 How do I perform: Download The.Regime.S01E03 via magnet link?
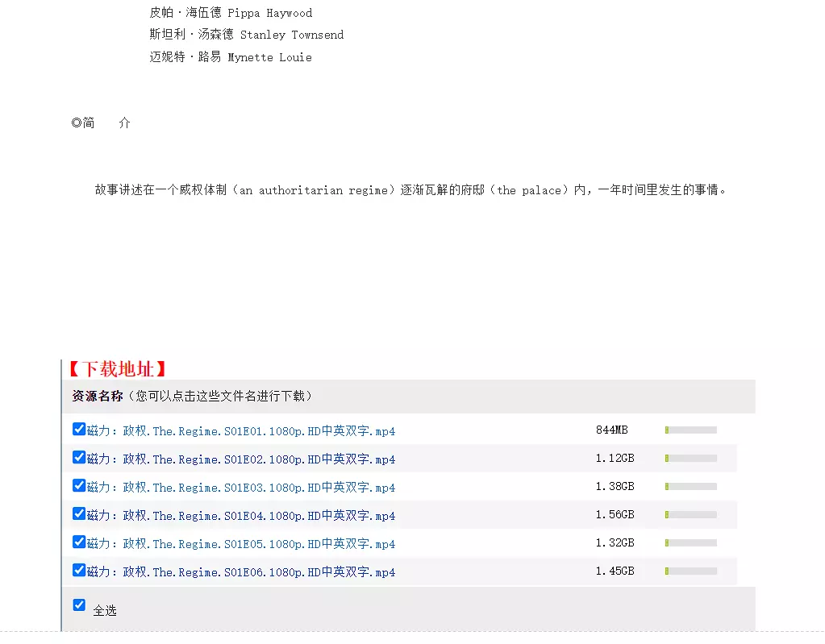coord(241,488)
